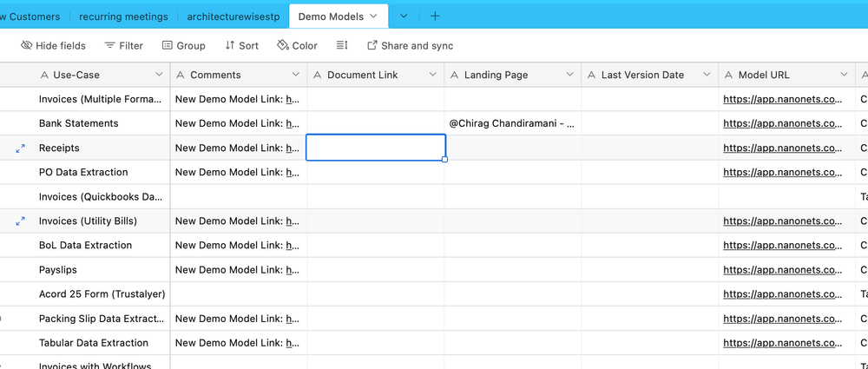Open the Landing Page column dropdown
The height and width of the screenshot is (369, 868).
pos(569,76)
